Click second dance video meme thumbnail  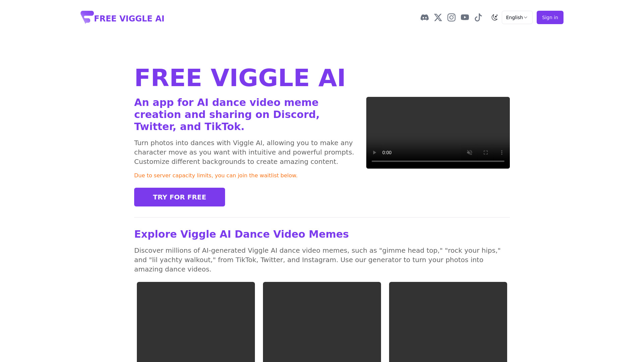322,322
